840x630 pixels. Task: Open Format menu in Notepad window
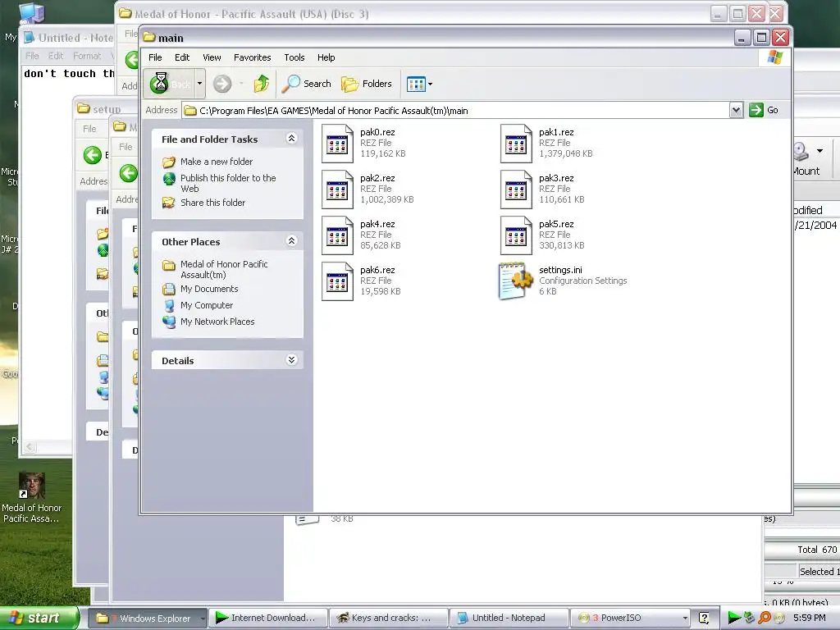(87, 56)
